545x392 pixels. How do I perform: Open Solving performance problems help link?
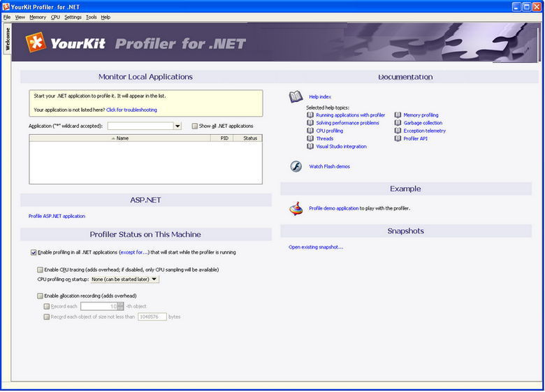coord(347,123)
